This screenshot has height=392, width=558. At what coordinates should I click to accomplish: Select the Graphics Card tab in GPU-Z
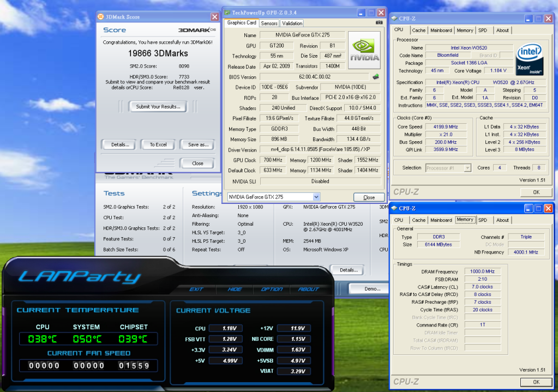[242, 22]
